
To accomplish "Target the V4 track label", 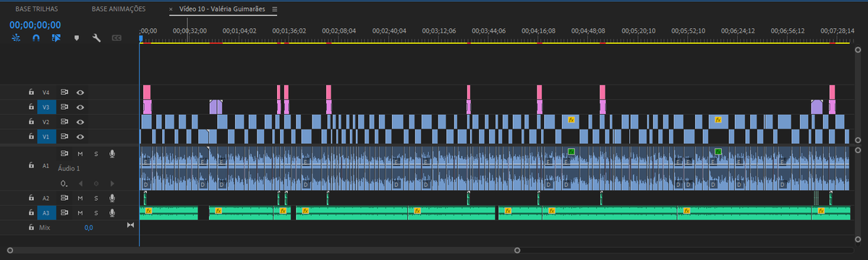I will tap(46, 92).
